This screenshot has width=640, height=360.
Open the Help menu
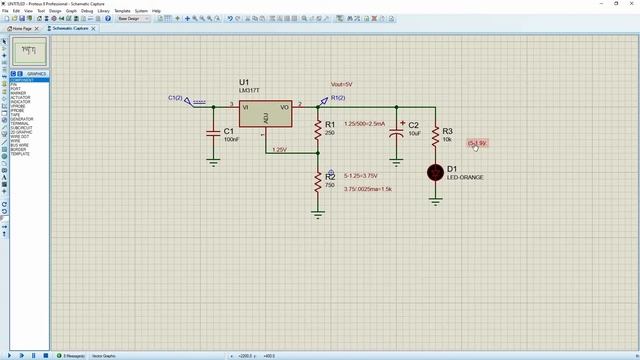tap(156, 11)
